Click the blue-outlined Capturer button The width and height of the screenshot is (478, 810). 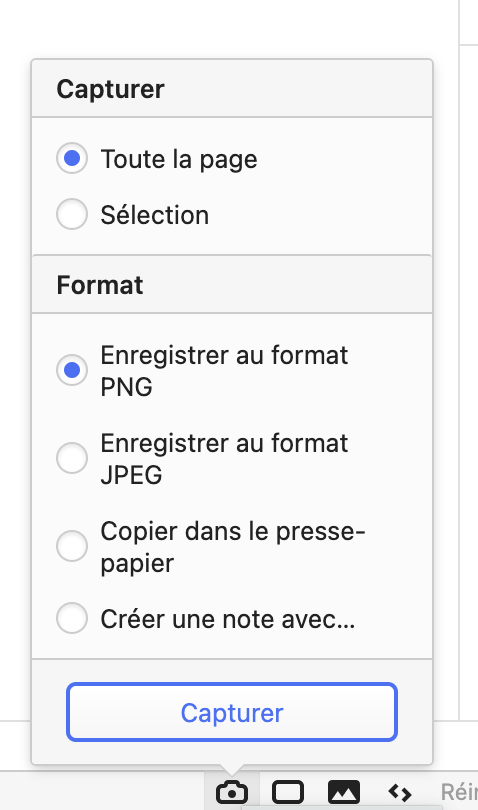click(x=232, y=712)
